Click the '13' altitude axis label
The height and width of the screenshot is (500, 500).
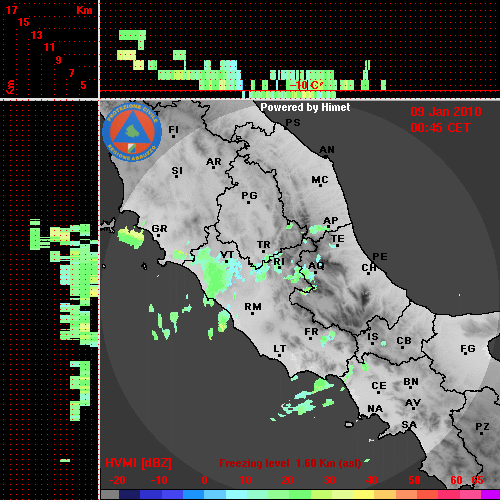click(x=37, y=35)
